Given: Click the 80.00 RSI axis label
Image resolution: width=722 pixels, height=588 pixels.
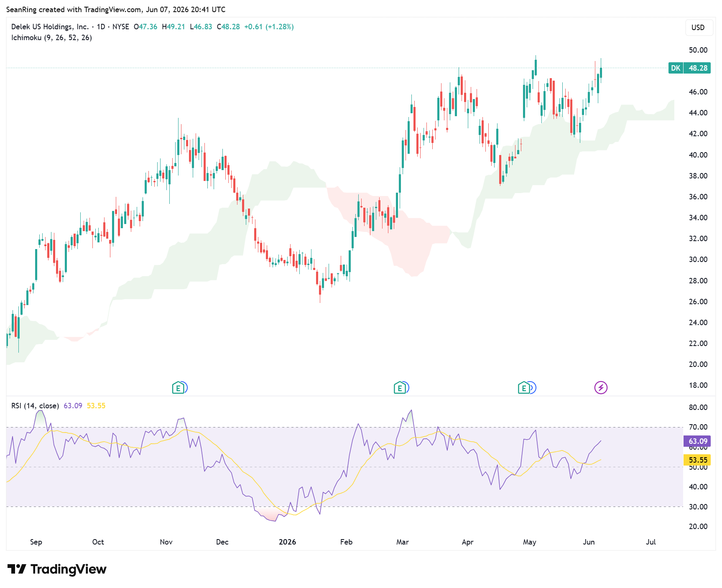Looking at the screenshot, I should pos(698,407).
